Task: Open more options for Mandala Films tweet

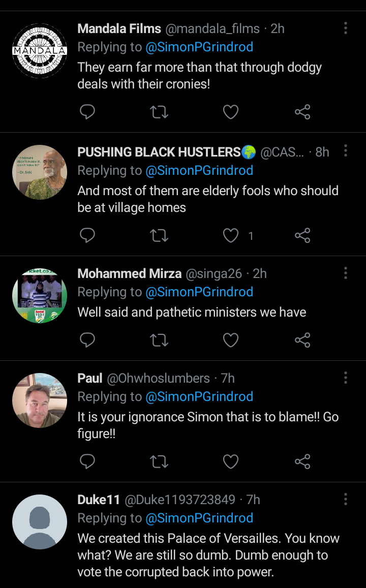Action: tap(346, 28)
